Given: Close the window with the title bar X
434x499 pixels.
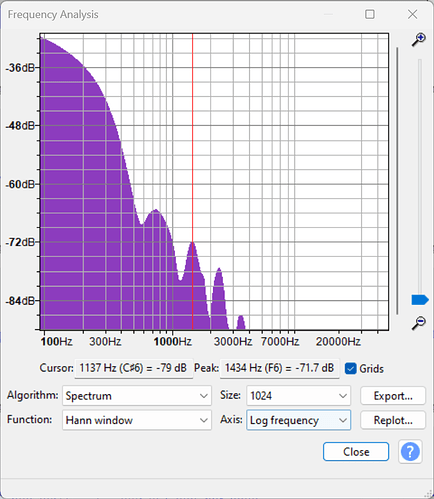Looking at the screenshot, I should 412,14.
